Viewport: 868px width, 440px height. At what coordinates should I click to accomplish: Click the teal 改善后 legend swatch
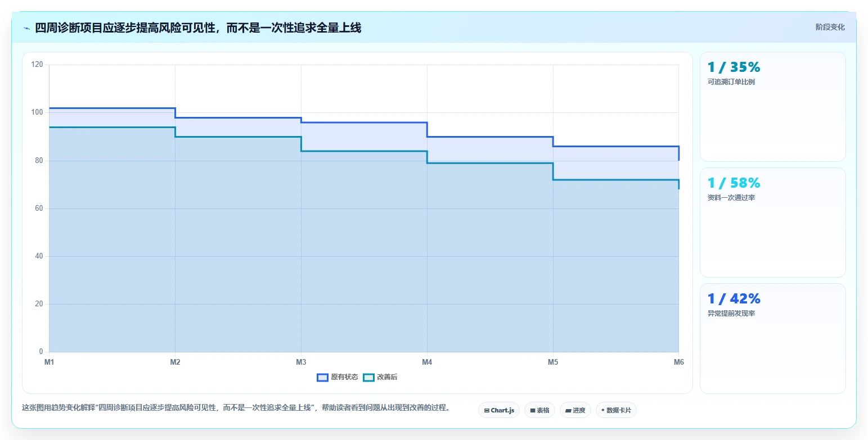[368, 377]
